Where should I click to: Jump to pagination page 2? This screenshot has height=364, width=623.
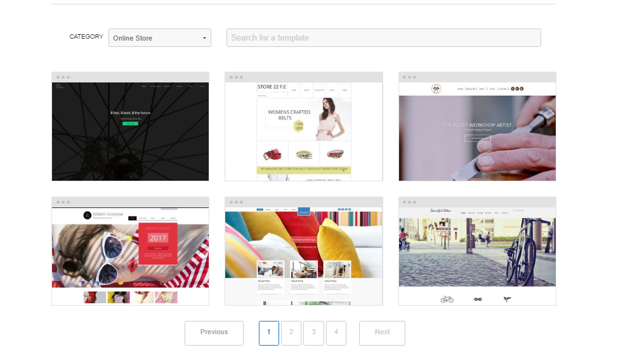(x=291, y=333)
